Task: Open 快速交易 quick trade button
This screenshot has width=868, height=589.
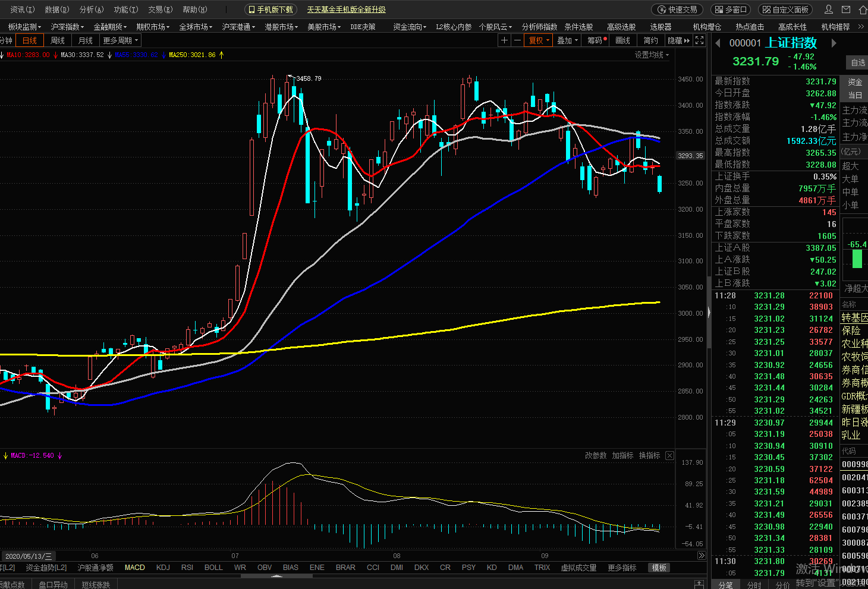Action: point(677,10)
